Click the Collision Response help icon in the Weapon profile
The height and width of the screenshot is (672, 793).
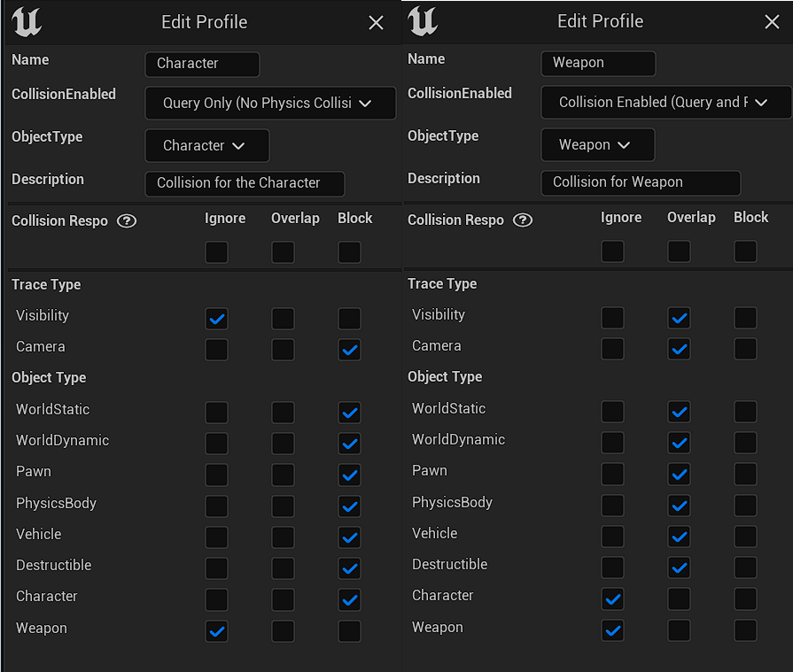523,220
